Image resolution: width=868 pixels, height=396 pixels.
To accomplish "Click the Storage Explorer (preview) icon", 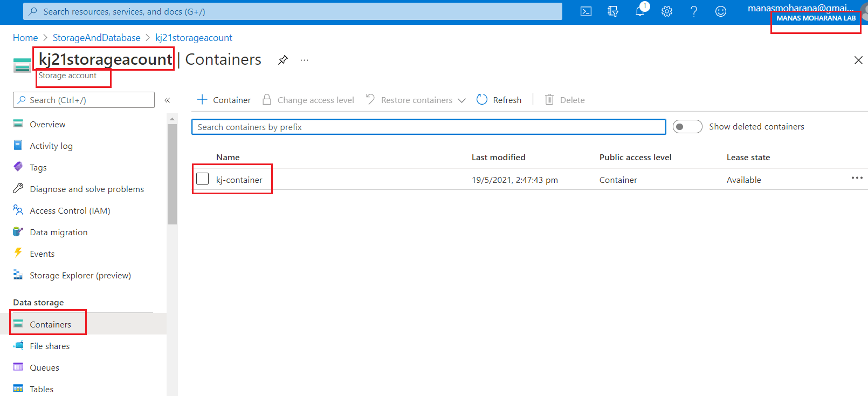I will 18,275.
